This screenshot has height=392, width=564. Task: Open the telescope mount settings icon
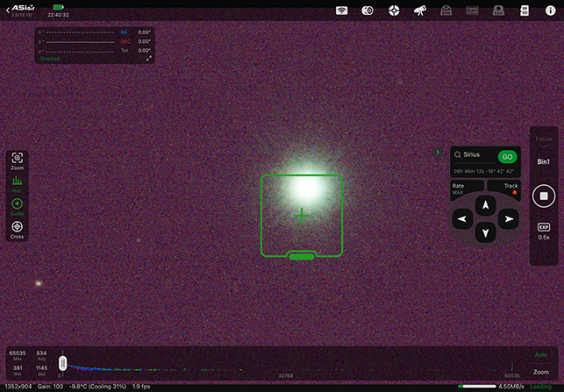(420, 11)
